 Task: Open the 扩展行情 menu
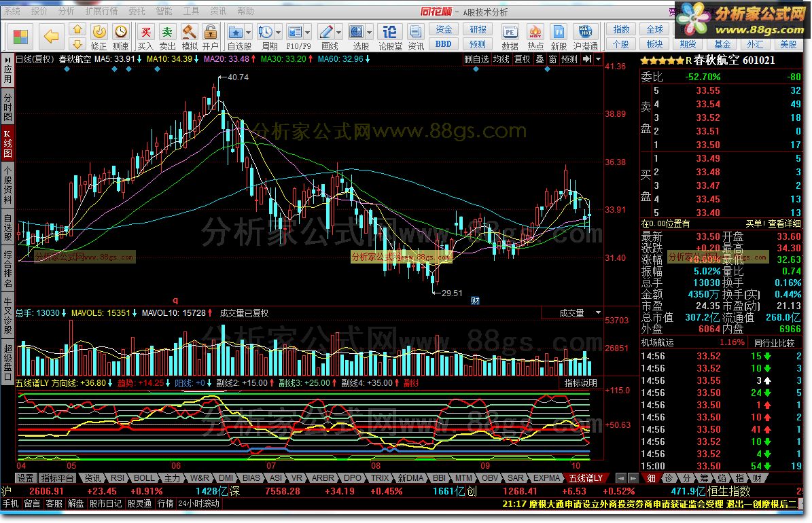click(101, 11)
